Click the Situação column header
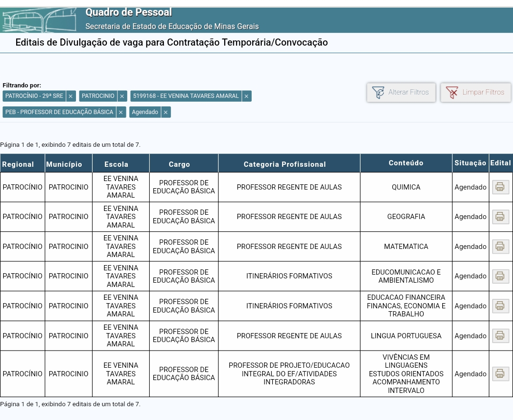 tap(470, 163)
